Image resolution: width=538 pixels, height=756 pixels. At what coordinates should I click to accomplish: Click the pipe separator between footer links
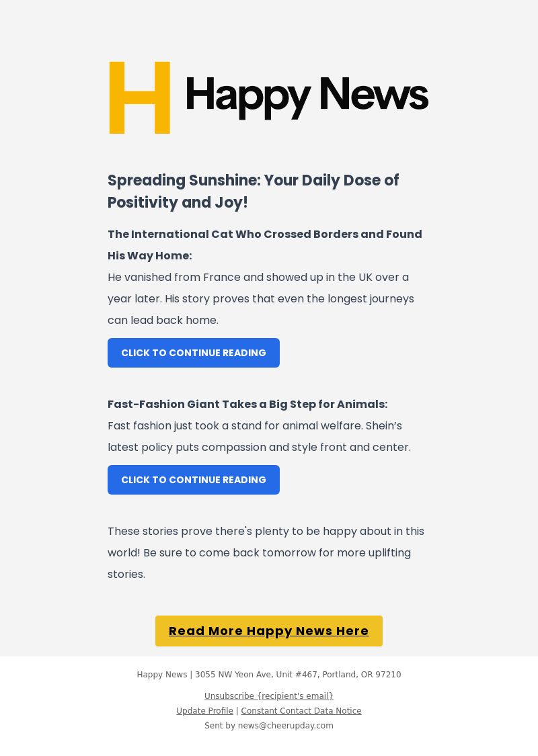pyautogui.click(x=237, y=711)
